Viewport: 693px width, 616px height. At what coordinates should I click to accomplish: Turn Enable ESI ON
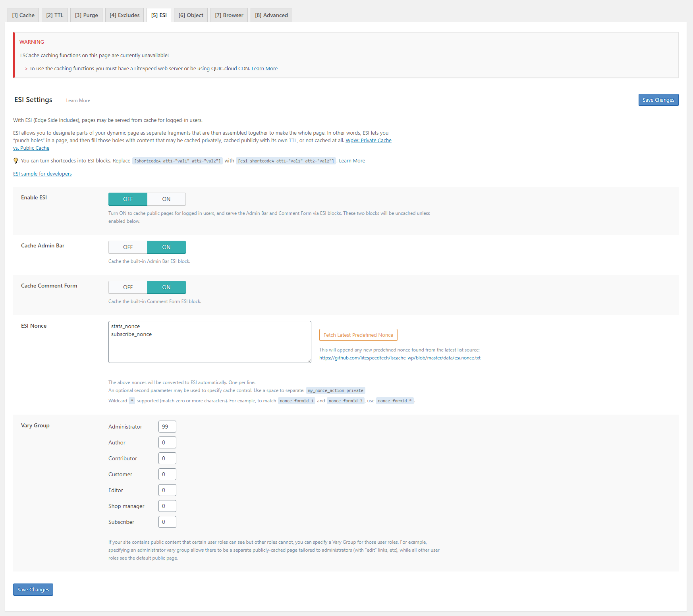[166, 199]
